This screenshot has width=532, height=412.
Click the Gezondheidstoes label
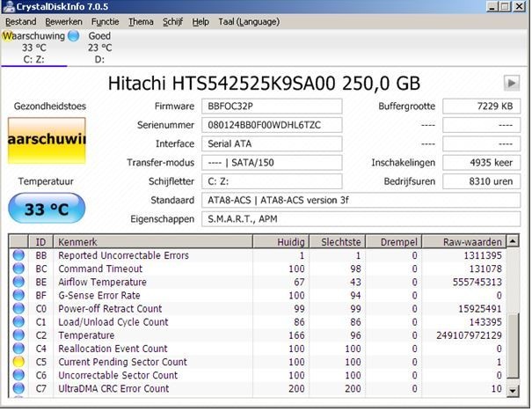click(x=50, y=107)
